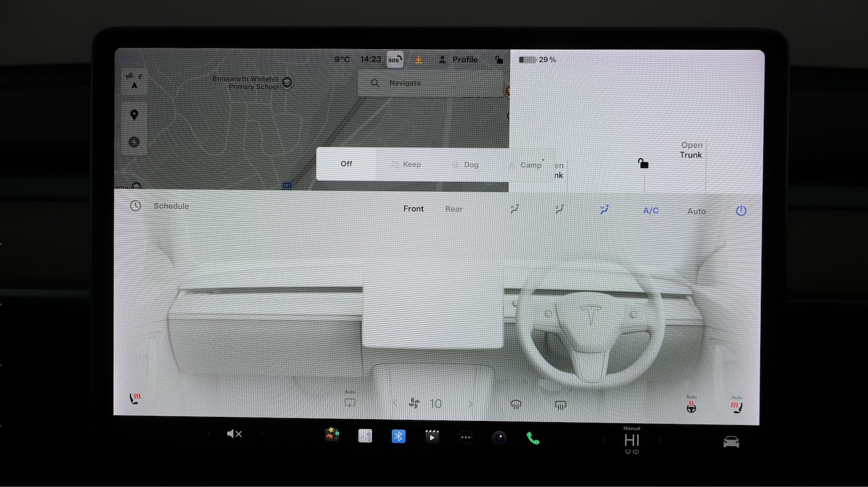Open the dashcam camera viewer

pyautogui.click(x=499, y=437)
